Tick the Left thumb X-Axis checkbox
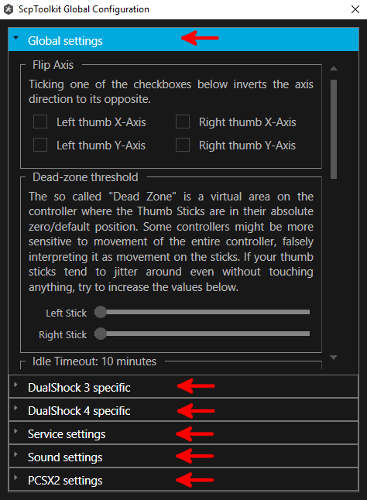367x500 pixels. point(40,122)
